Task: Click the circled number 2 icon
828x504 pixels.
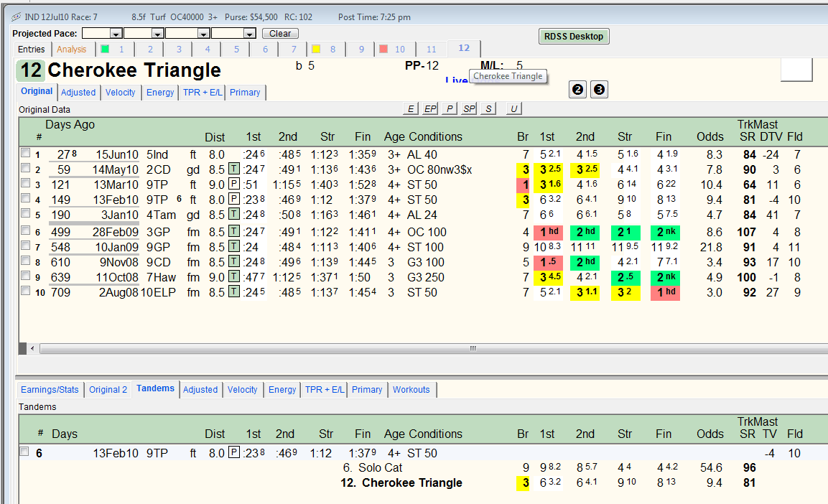Action: point(577,90)
